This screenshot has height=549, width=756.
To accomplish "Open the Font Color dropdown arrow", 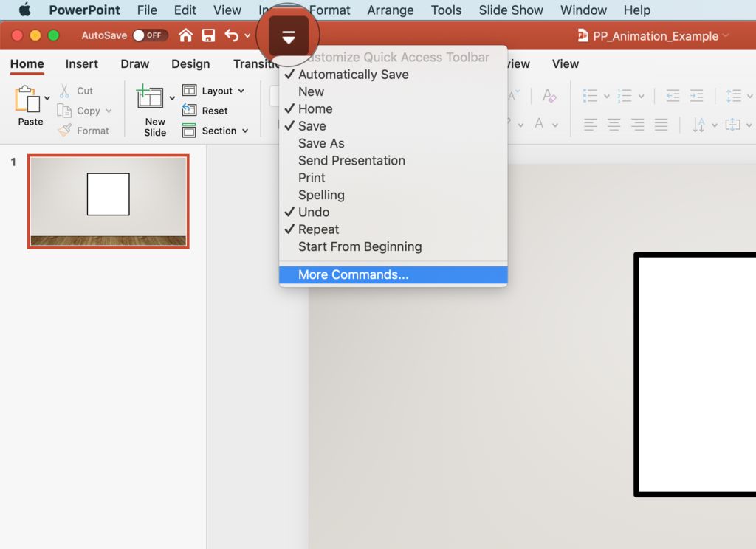I will point(555,125).
